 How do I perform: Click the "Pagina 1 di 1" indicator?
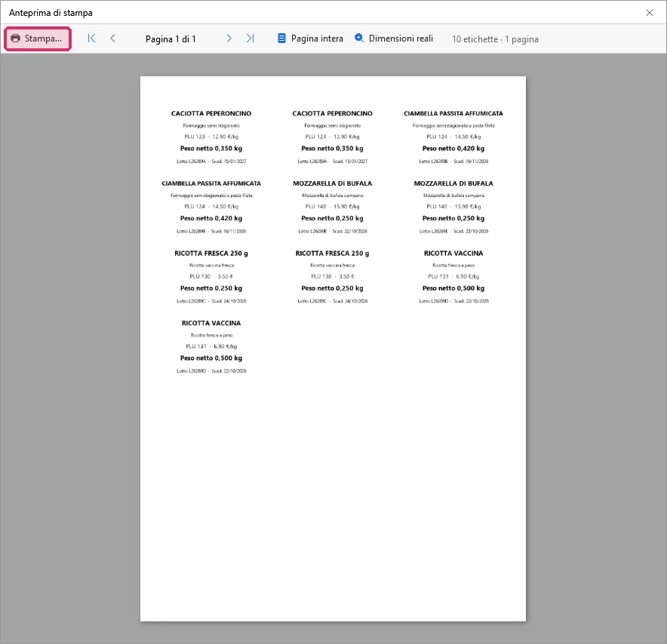[x=171, y=39]
